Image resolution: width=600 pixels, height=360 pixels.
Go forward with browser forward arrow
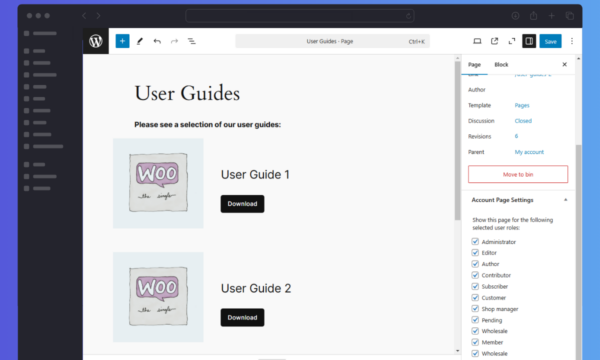pos(98,16)
